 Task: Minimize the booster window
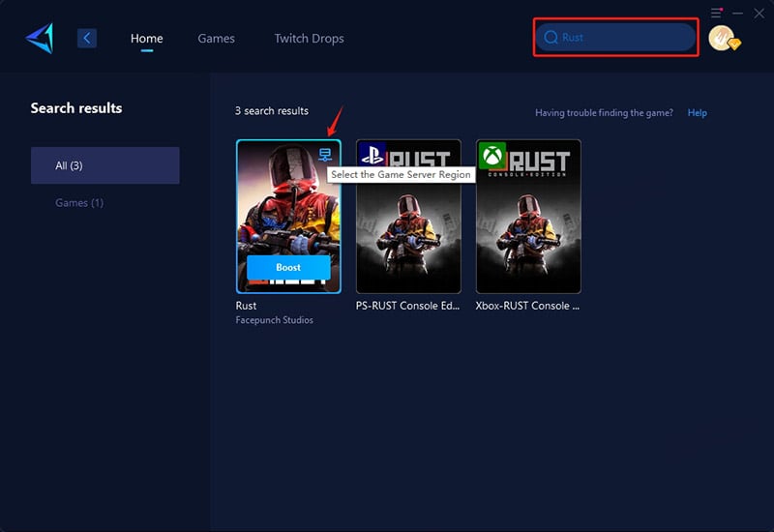coord(738,14)
